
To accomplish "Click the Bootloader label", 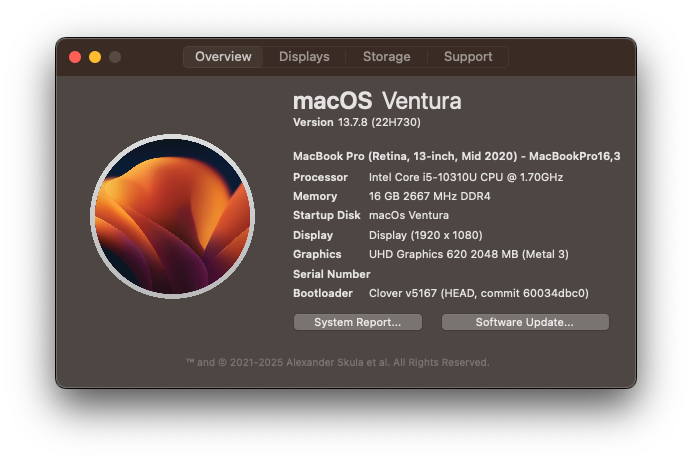I will pos(323,293).
